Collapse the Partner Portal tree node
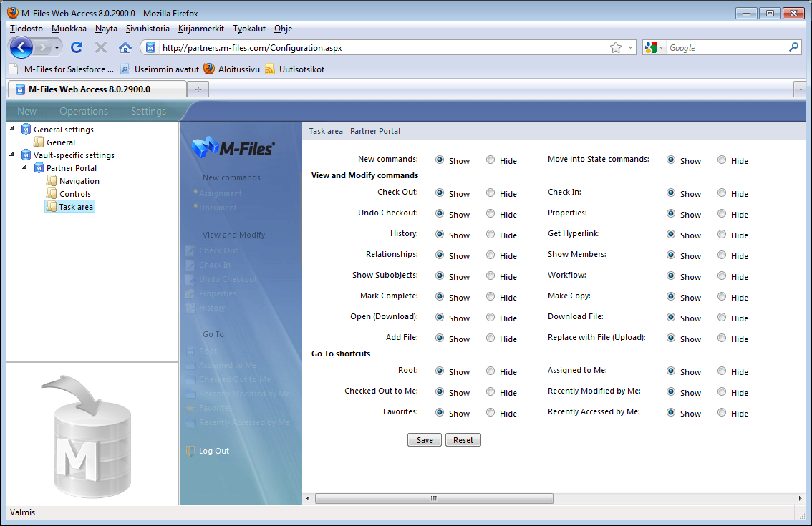812x526 pixels. (24, 167)
